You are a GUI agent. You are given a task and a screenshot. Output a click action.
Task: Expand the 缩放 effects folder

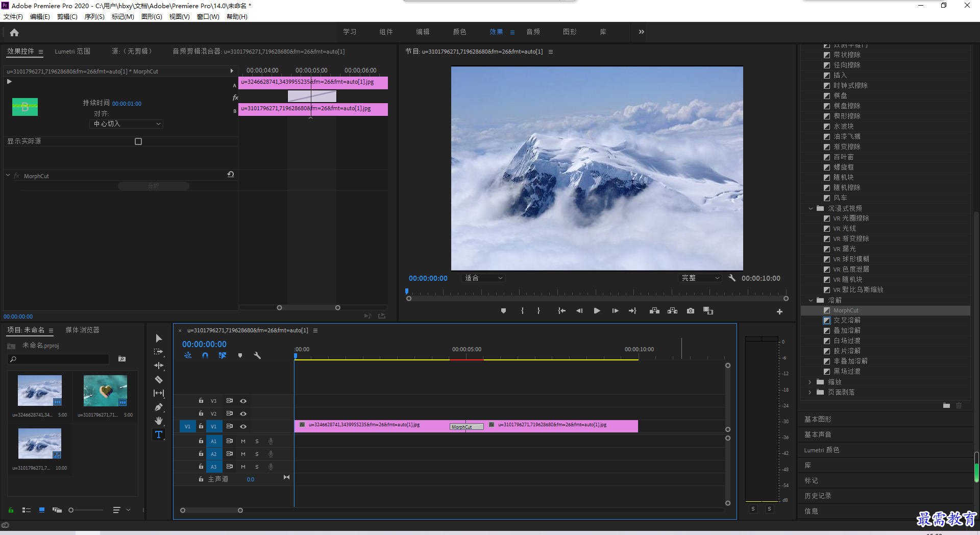click(x=810, y=382)
